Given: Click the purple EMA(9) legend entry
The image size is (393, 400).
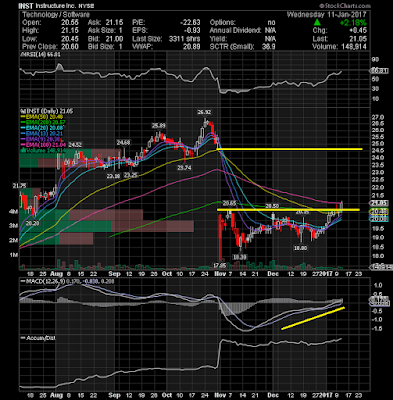Looking at the screenshot, I should click(x=42, y=138).
